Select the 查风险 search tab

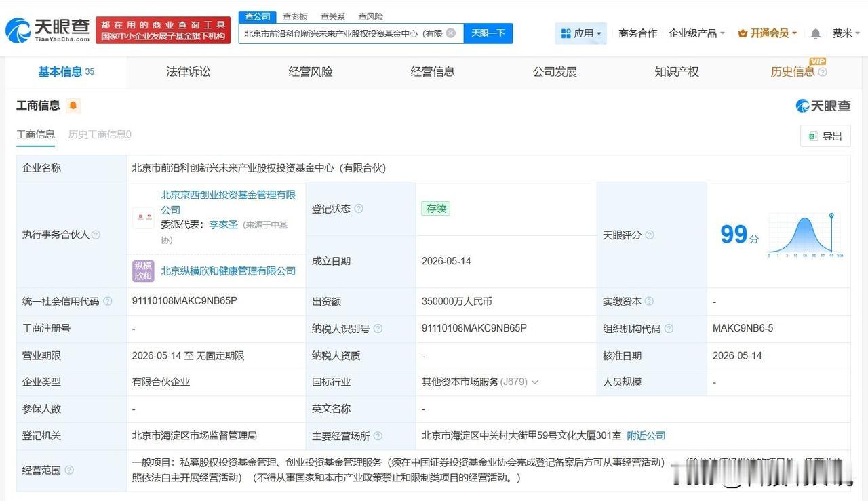click(x=370, y=16)
